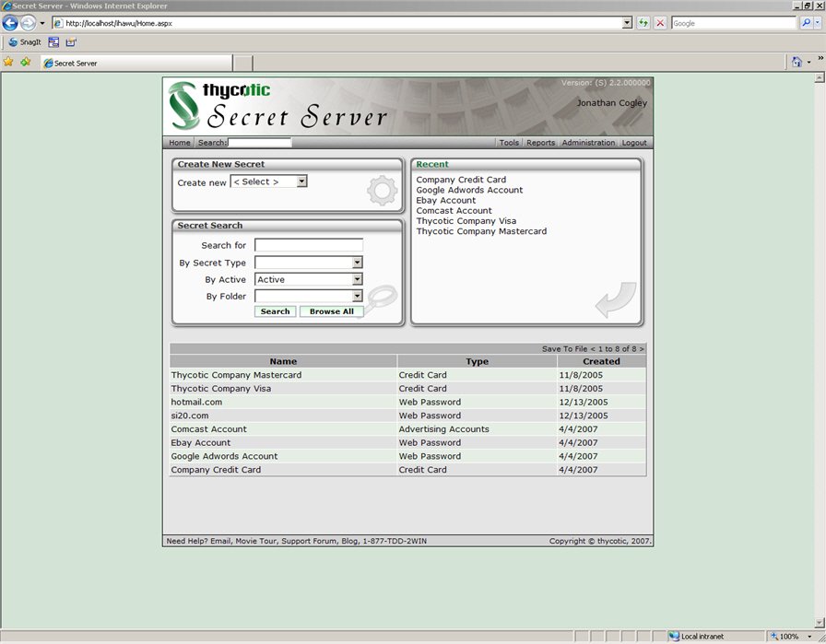826x644 pixels.
Task: Click the Browse All button
Action: click(x=331, y=311)
